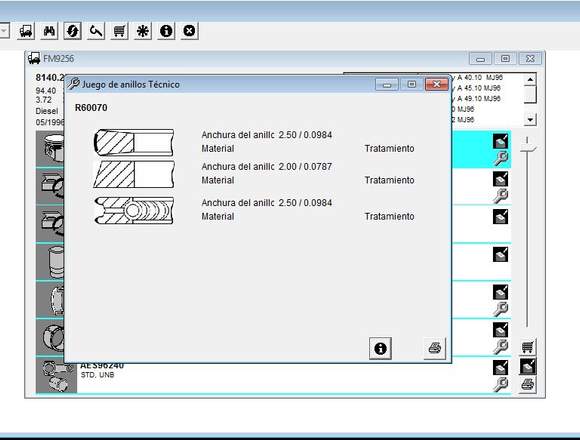Select the piston thumbnail in FM9256 window
The image size is (580, 440).
click(51, 149)
